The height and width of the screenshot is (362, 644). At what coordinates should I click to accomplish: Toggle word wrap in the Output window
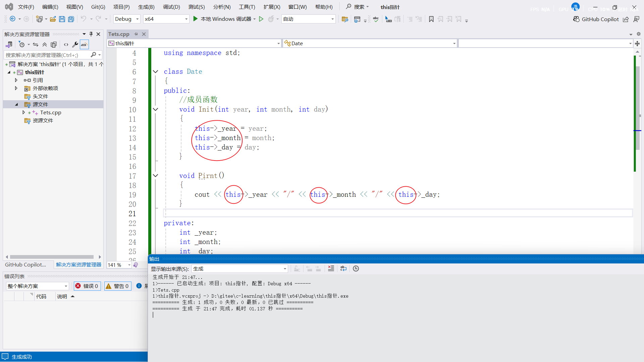click(x=343, y=268)
